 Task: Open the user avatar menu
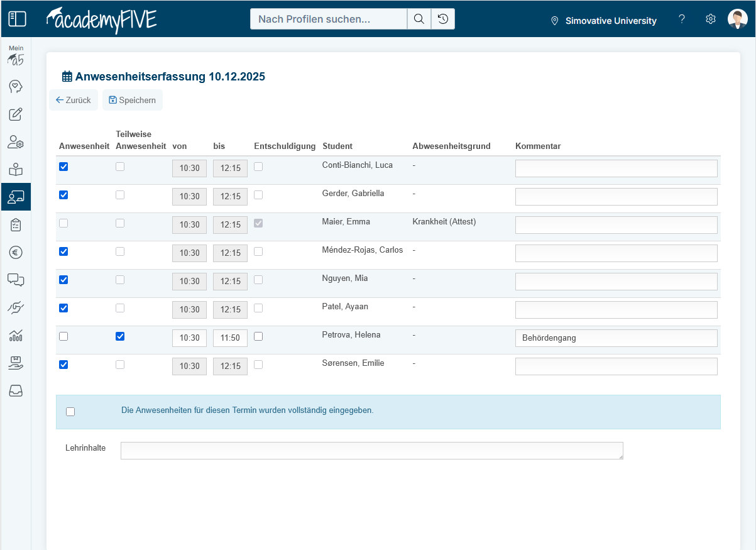pos(738,19)
